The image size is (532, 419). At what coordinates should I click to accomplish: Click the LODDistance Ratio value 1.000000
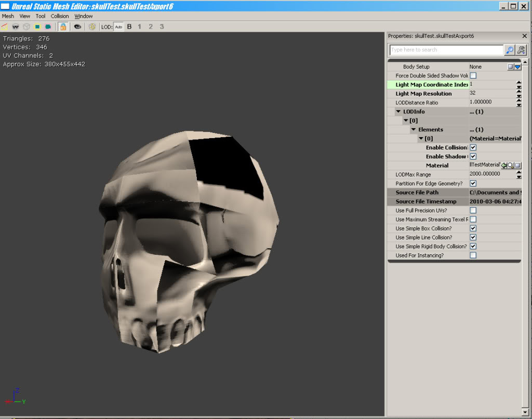[x=481, y=102]
